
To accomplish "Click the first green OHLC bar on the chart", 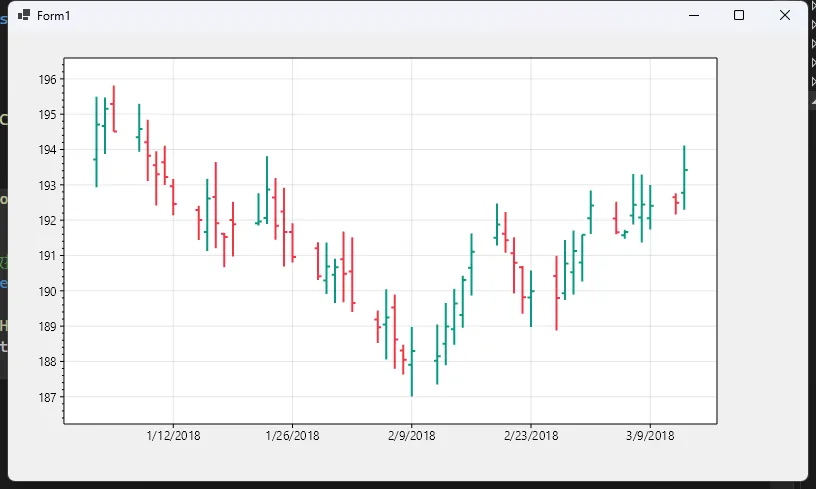I will (96, 141).
